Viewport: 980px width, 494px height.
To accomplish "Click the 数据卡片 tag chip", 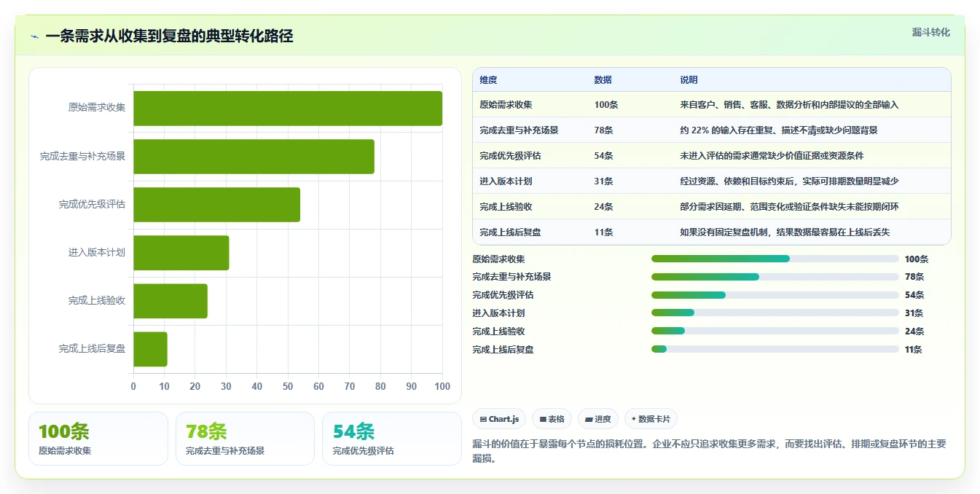I will [x=651, y=419].
